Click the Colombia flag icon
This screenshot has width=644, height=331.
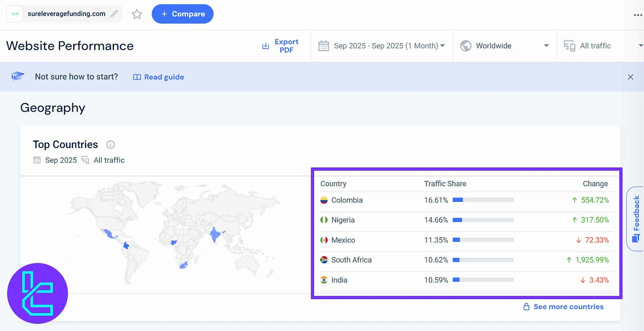(x=324, y=200)
